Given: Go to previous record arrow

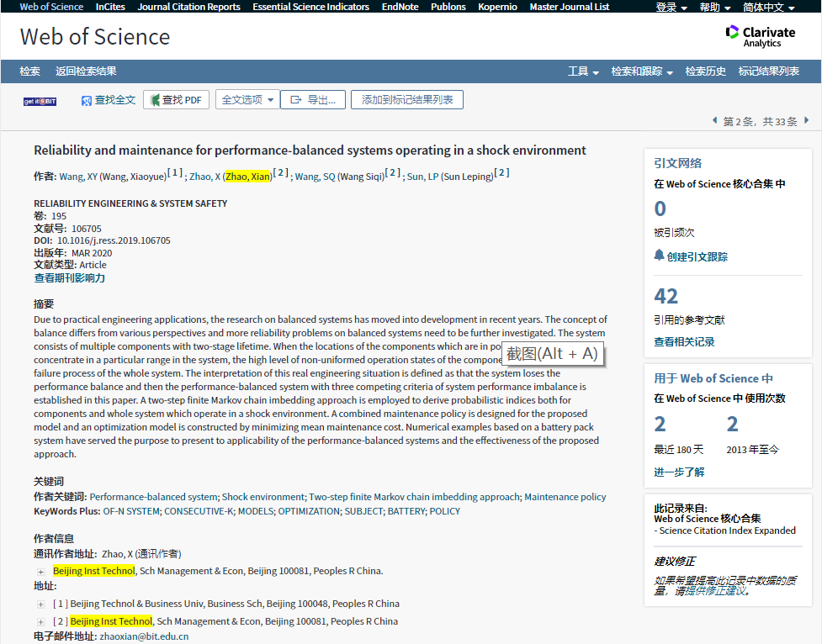Looking at the screenshot, I should 714,120.
